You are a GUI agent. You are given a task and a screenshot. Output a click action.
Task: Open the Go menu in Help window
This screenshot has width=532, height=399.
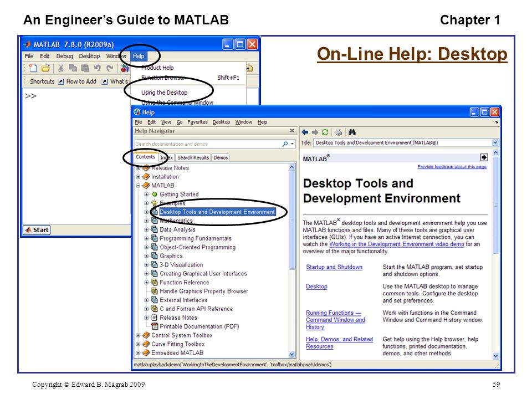(180, 122)
